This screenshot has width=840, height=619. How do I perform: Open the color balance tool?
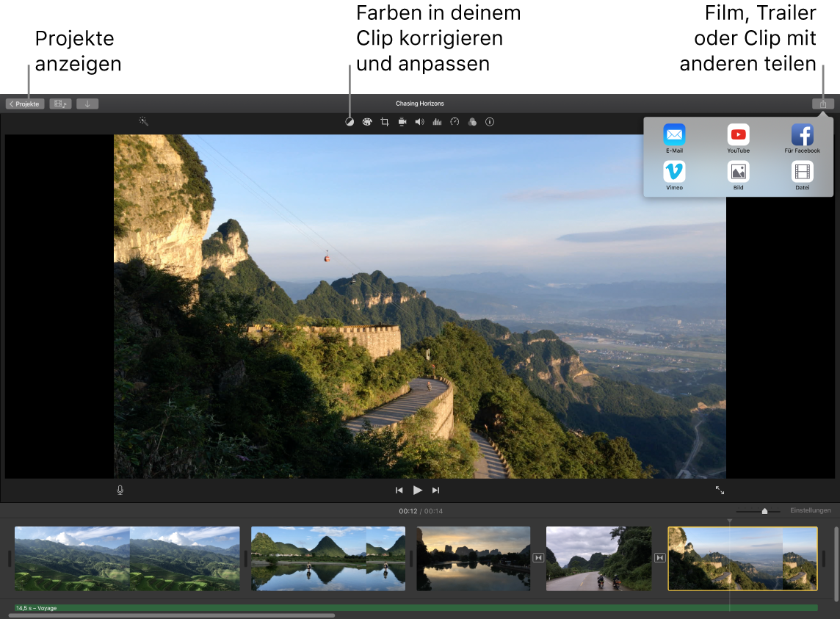coord(350,122)
